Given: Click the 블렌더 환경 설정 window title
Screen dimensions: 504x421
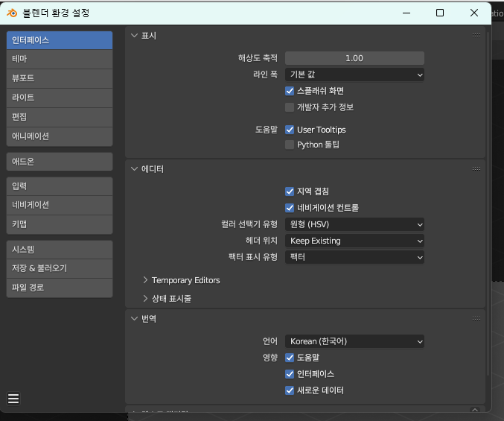Looking at the screenshot, I should [x=56, y=13].
